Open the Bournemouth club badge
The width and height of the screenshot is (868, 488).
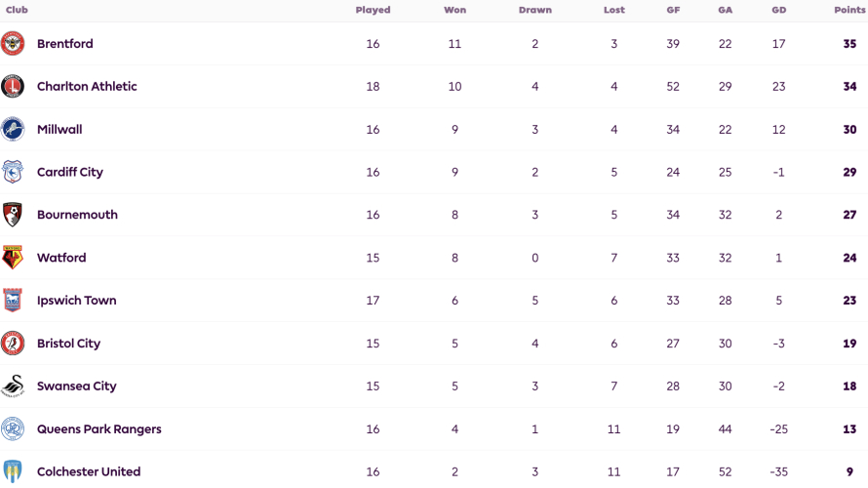click(x=12, y=215)
